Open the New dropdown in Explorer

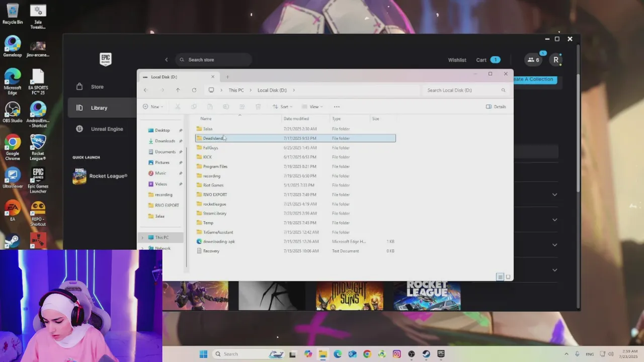(x=152, y=107)
